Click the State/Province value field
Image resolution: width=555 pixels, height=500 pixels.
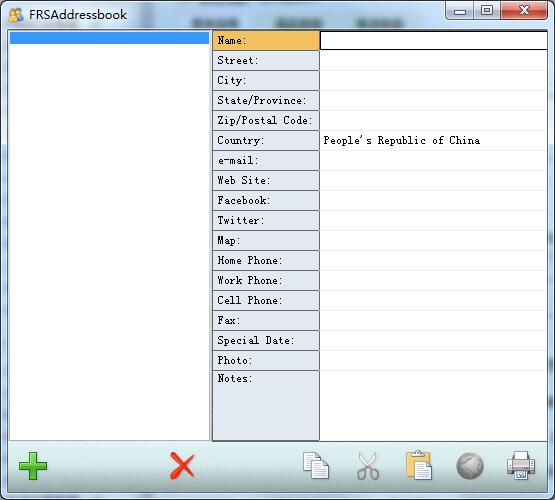[x=433, y=100]
